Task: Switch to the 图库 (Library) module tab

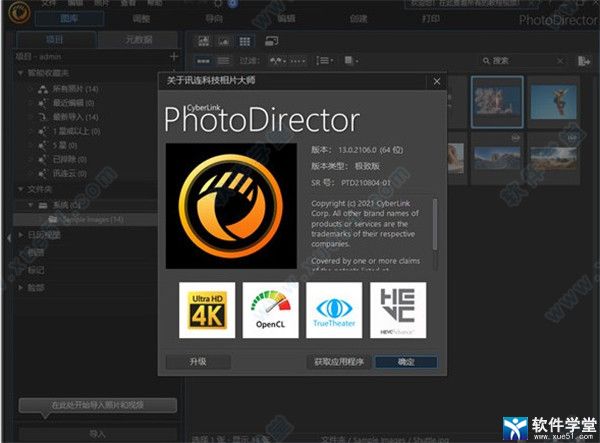Action: 69,18
